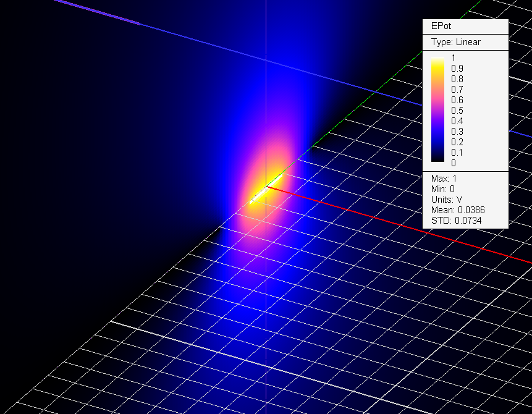This screenshot has width=532, height=414.
Task: Click the 0.8 value on color scale
Action: 457,79
